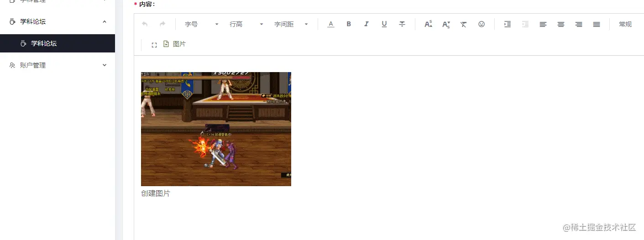Collapse the 学科论坛 parent menu
This screenshot has height=240, width=644.
[58, 21]
